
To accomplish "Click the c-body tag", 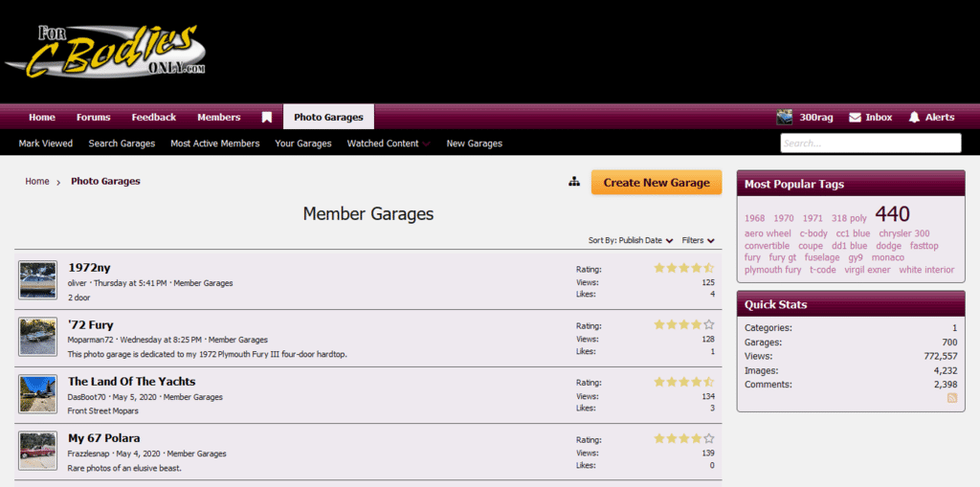I will [x=813, y=233].
